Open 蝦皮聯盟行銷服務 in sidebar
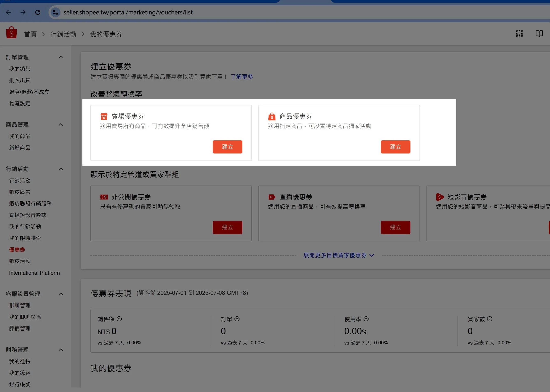The width and height of the screenshot is (550, 392). click(x=30, y=203)
